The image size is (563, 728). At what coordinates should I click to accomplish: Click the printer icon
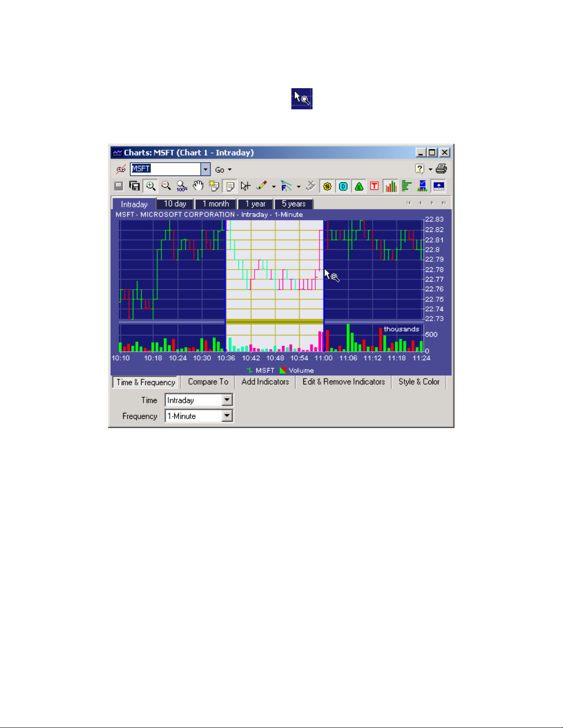[441, 169]
